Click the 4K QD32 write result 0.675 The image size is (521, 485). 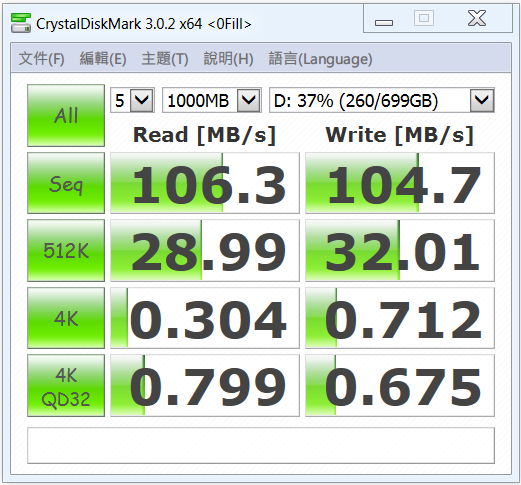pos(400,386)
